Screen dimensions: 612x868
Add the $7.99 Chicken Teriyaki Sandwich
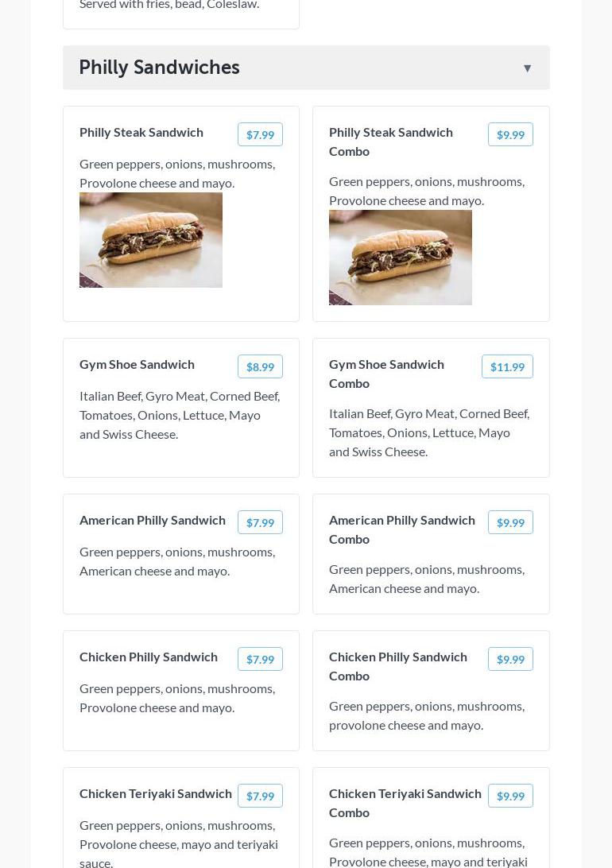pos(260,796)
